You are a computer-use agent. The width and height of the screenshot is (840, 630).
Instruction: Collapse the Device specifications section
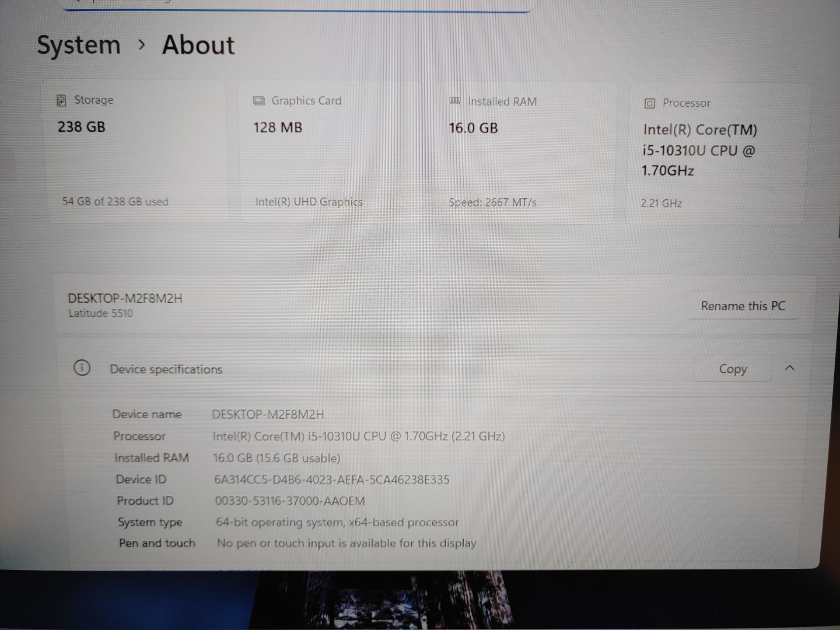click(x=789, y=368)
